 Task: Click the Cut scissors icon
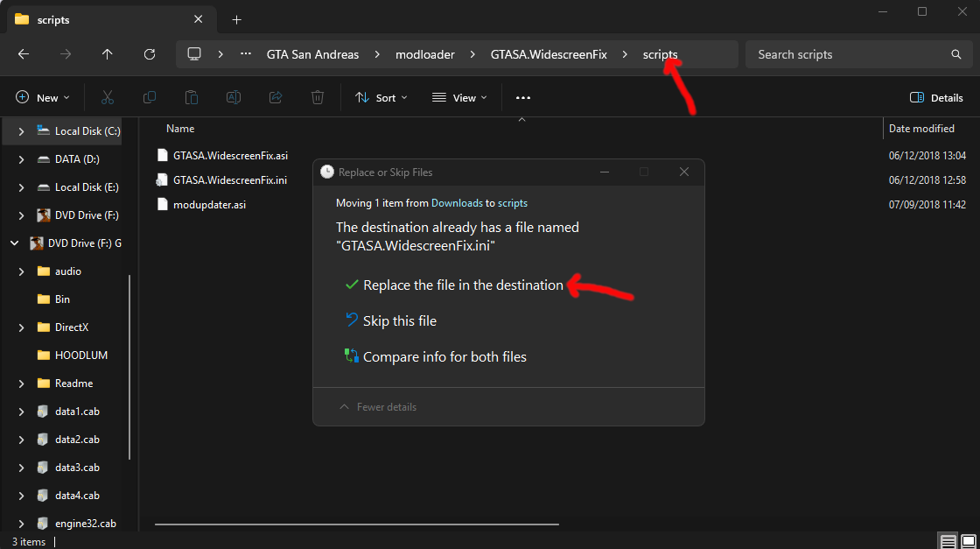point(108,97)
